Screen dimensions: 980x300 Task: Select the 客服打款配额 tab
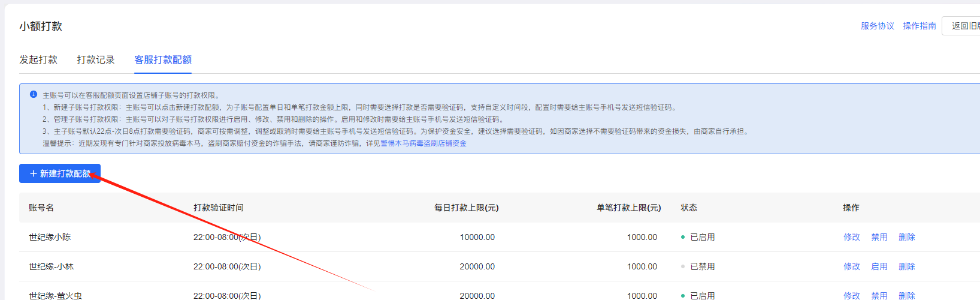[163, 60]
